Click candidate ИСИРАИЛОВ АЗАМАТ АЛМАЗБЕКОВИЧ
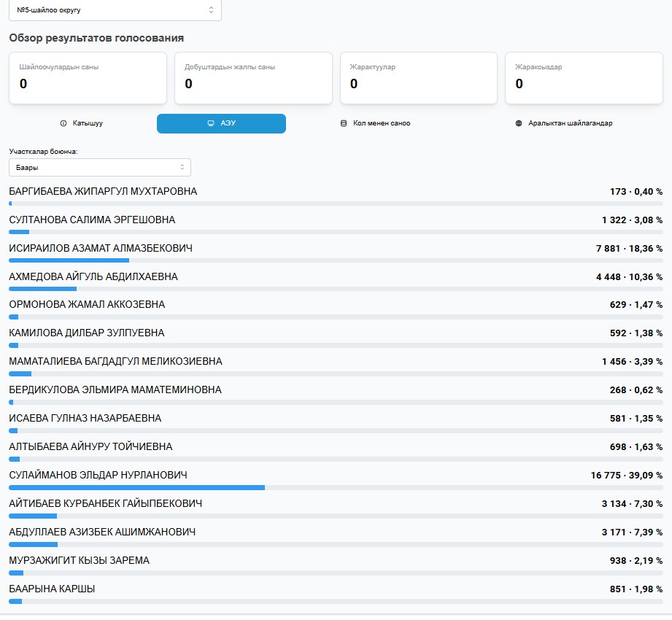This screenshot has width=672, height=620. coord(101,248)
